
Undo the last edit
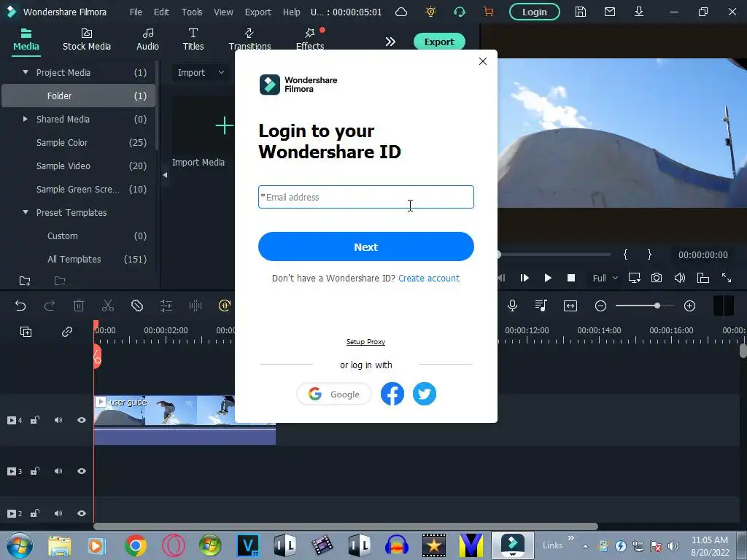(20, 306)
